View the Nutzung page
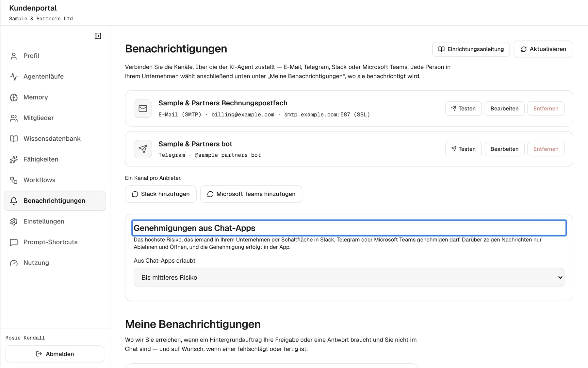588x368 pixels. [55, 263]
